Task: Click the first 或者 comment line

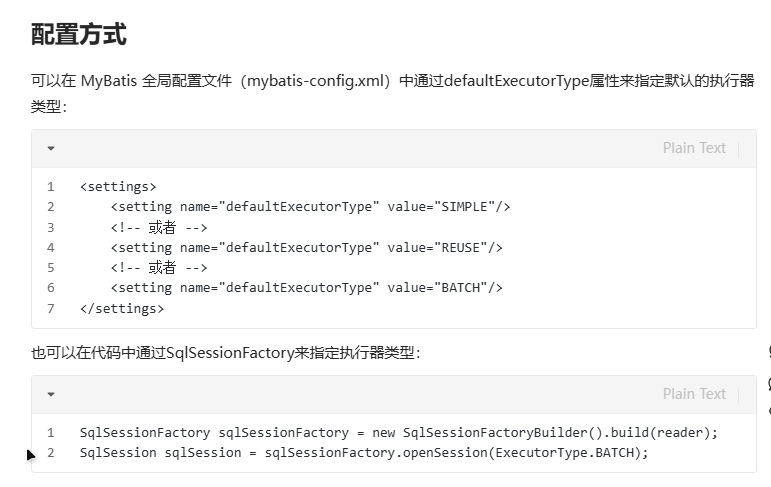Action: pyautogui.click(x=159, y=227)
